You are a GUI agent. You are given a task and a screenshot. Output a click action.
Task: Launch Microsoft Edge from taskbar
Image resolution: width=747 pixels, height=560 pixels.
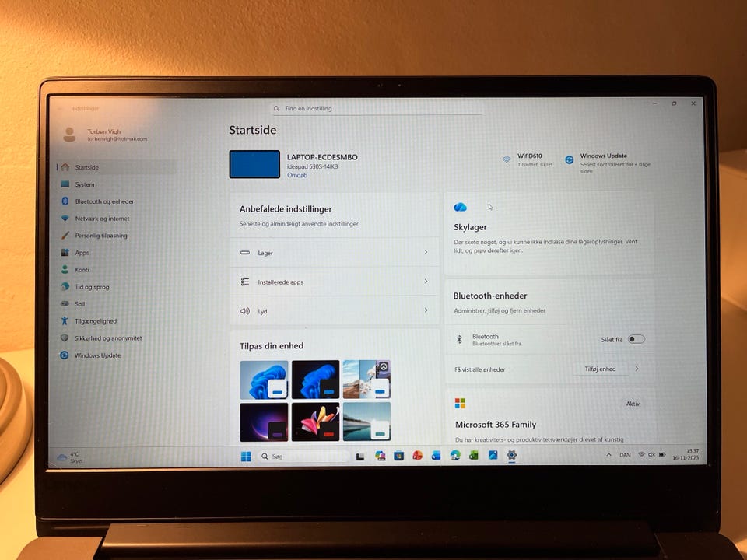pyautogui.click(x=455, y=455)
